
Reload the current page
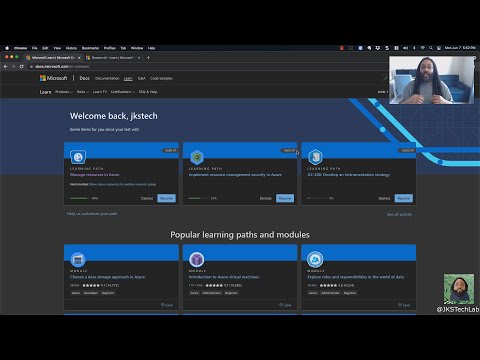coord(21,66)
